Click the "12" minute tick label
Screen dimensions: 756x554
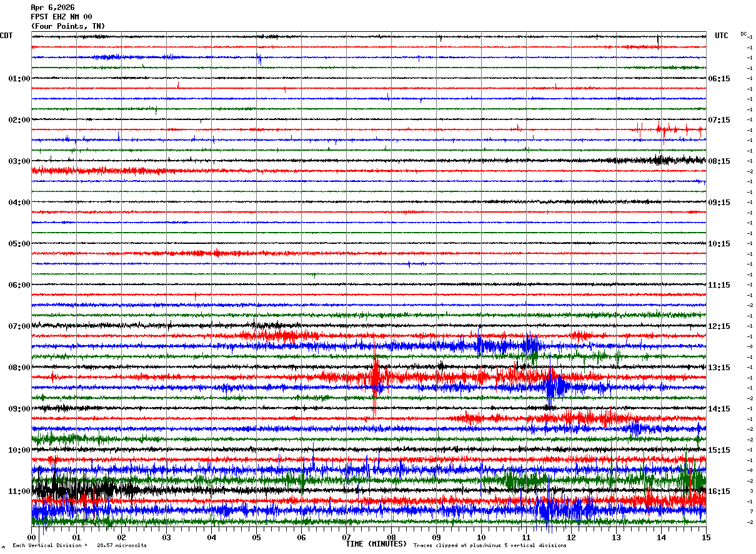coord(572,537)
